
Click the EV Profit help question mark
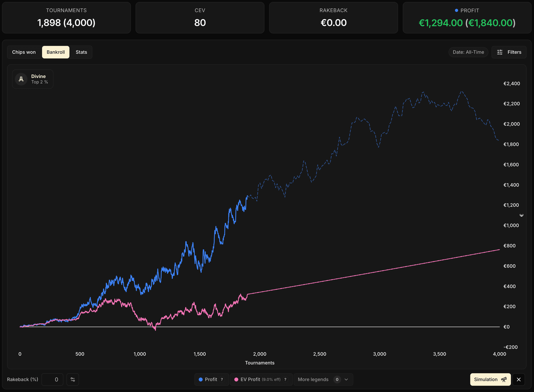[285, 379]
